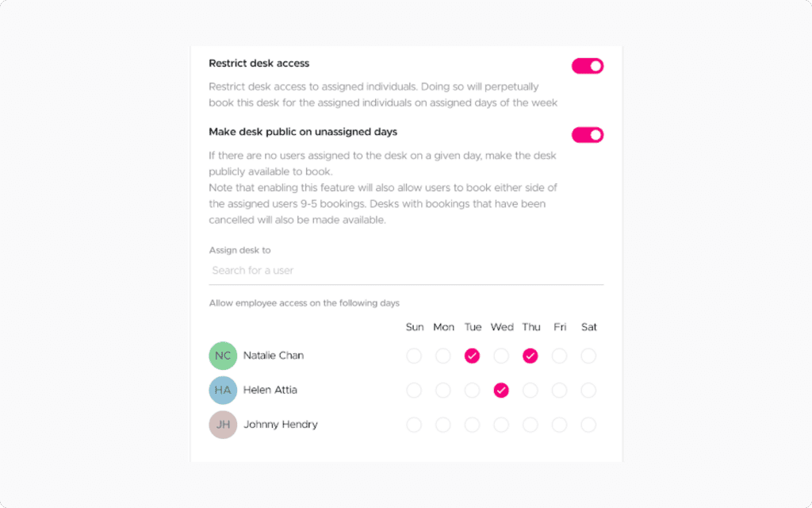
Task: Check Saturday for Johnny Hendry
Action: pos(588,425)
